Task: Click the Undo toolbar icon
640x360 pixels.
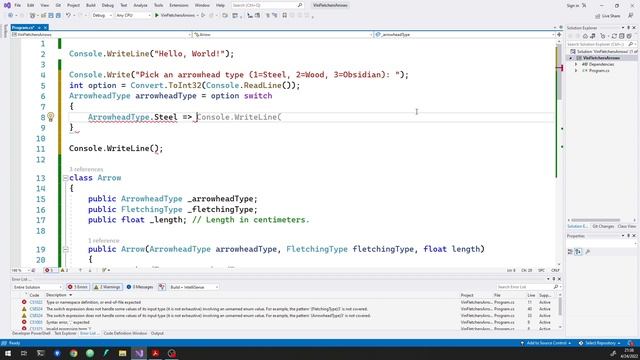Action: click(68, 15)
